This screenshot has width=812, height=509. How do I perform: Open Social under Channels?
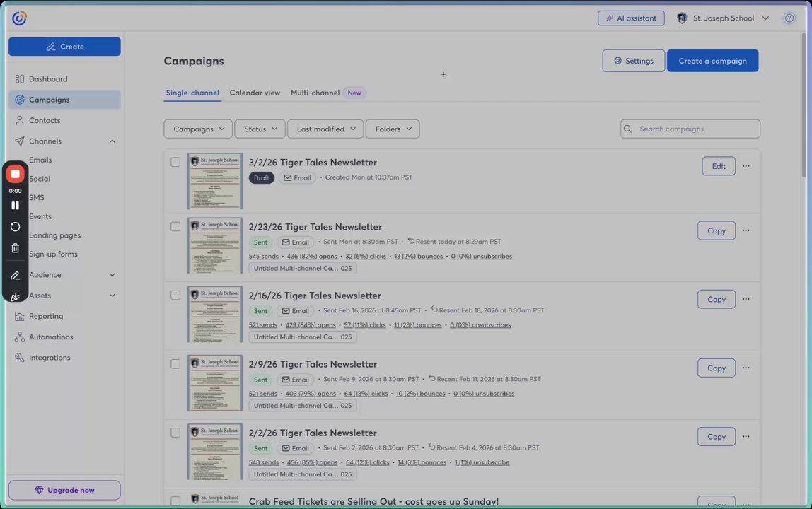[40, 179]
